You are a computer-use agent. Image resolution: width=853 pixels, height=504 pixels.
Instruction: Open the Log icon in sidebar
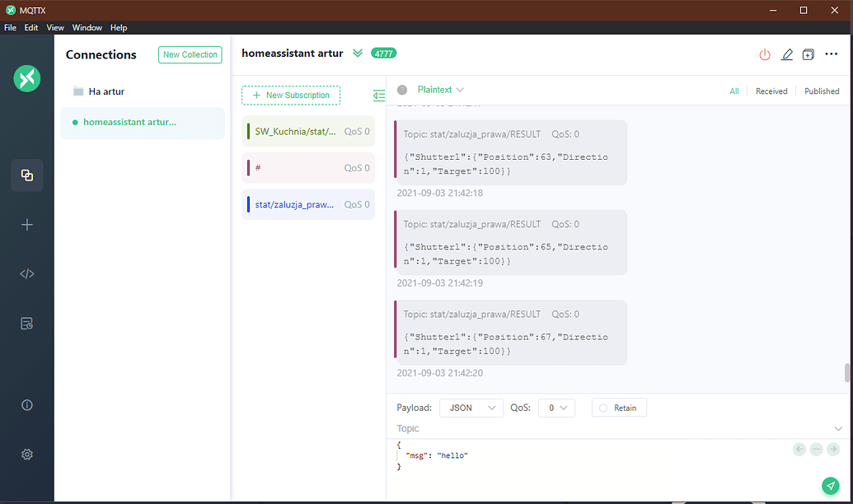click(27, 324)
